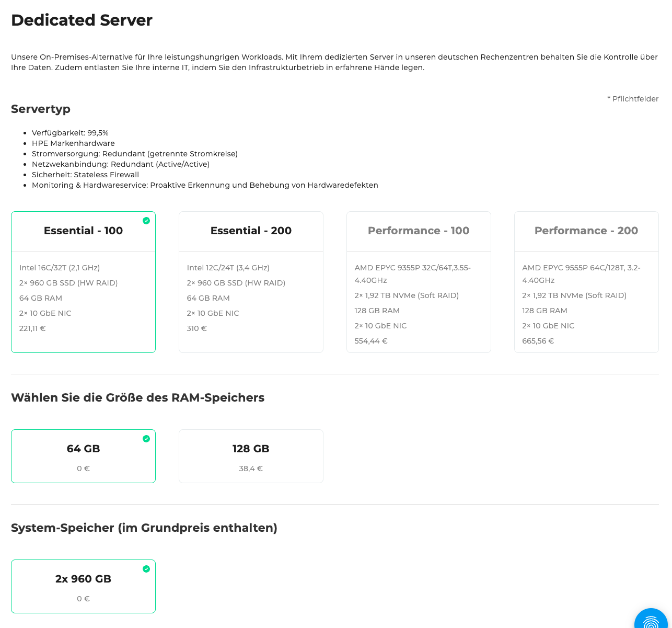Click the checkmark badge on 64 GB card
This screenshot has width=672, height=628.
point(146,439)
